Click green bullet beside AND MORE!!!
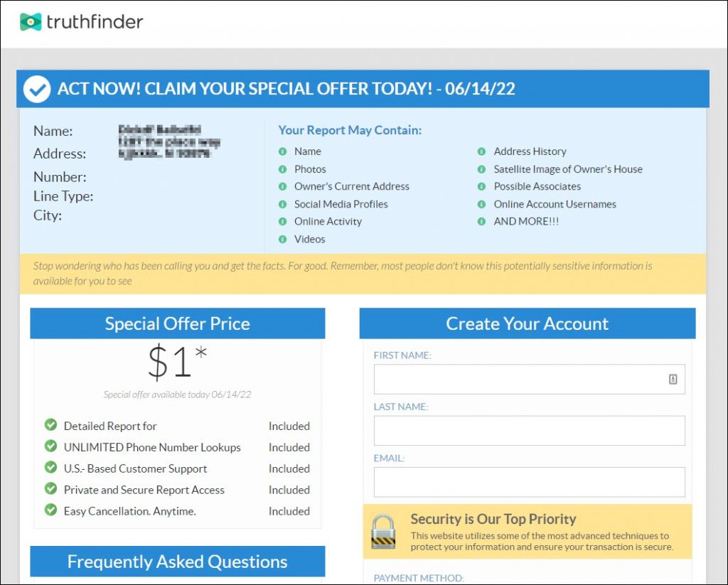The height and width of the screenshot is (585, 728). [481, 222]
